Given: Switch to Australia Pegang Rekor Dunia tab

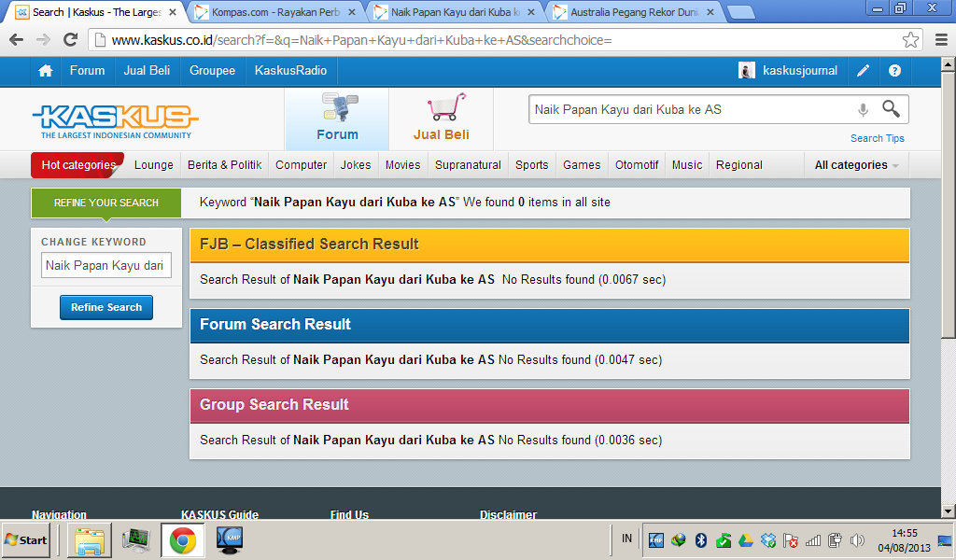Looking at the screenshot, I should pos(634,12).
